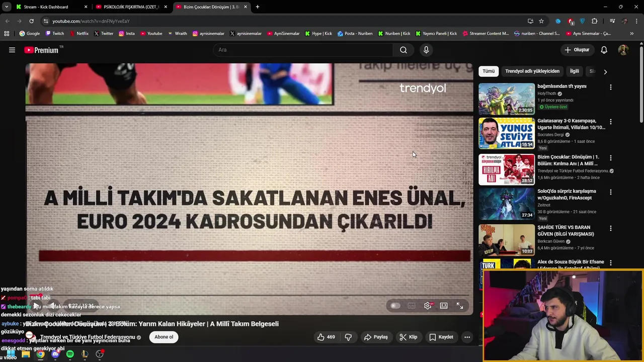644x362 pixels.
Task: Create a clip with the Klip button
Action: coord(409,337)
